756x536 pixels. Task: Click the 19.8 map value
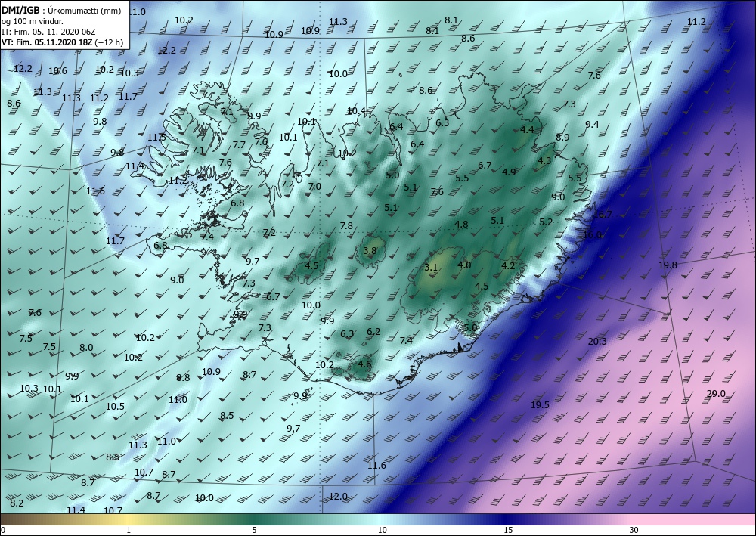[668, 265]
